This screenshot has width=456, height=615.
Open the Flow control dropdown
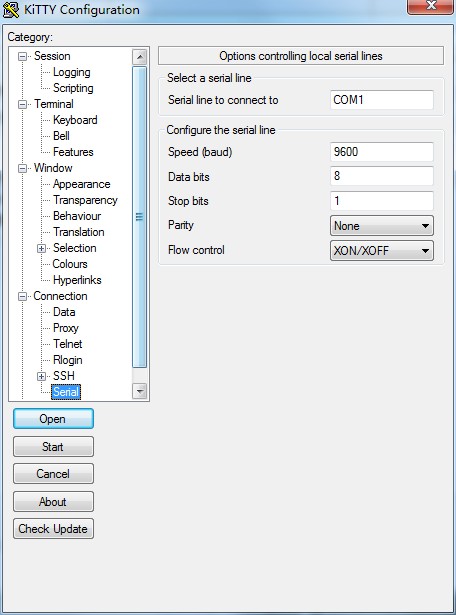click(x=382, y=250)
